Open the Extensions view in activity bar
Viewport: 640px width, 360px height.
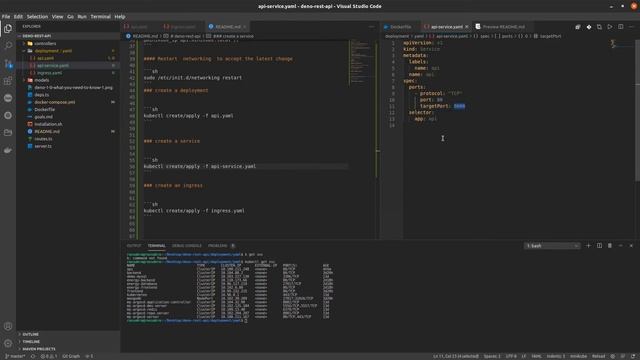tap(8, 80)
